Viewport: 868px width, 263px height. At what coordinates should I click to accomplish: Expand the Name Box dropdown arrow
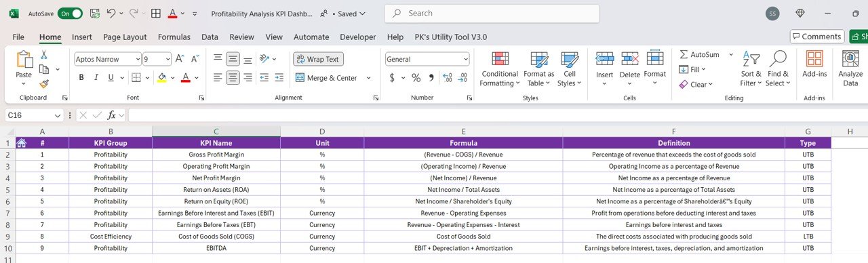tap(58, 116)
